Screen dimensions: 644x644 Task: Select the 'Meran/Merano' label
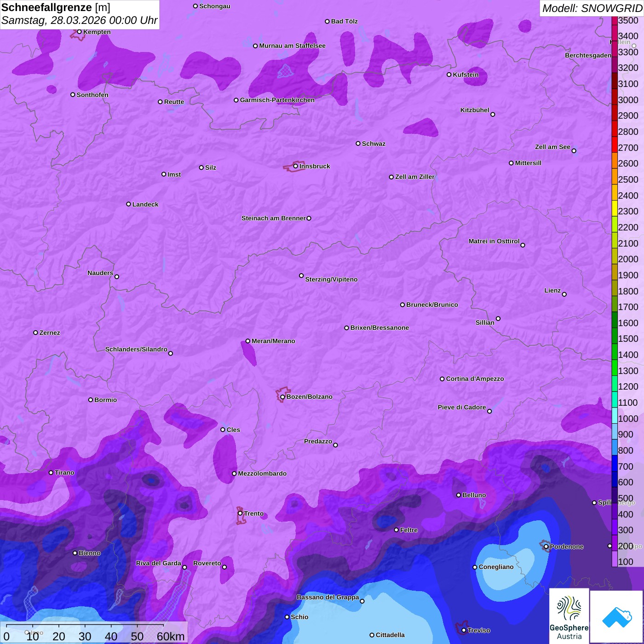[273, 341]
